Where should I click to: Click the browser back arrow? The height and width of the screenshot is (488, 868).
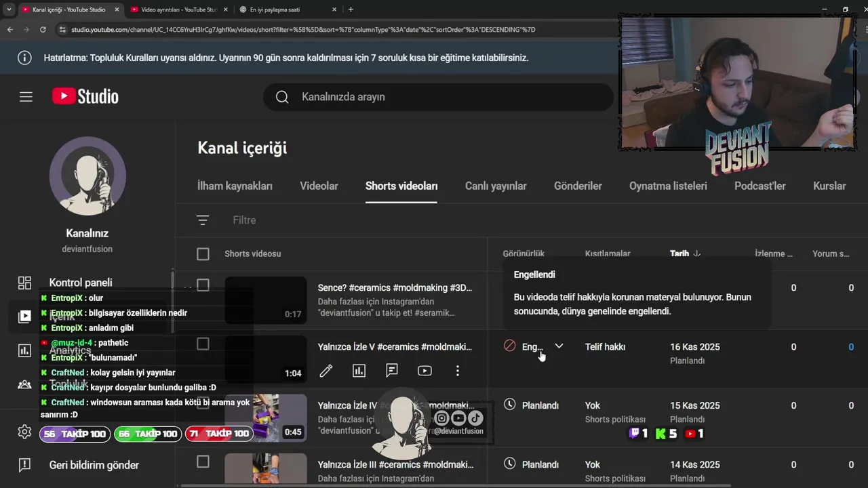pyautogui.click(x=9, y=30)
